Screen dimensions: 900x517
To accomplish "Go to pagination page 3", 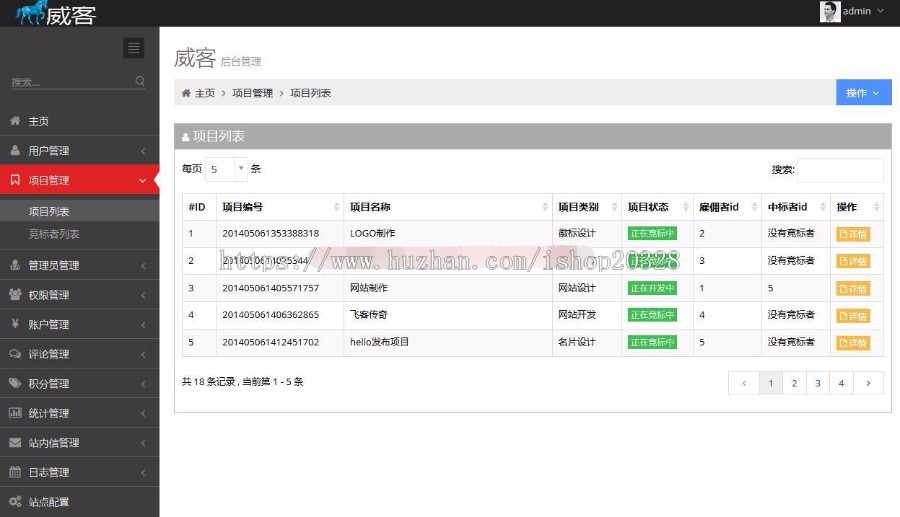I will pos(818,383).
